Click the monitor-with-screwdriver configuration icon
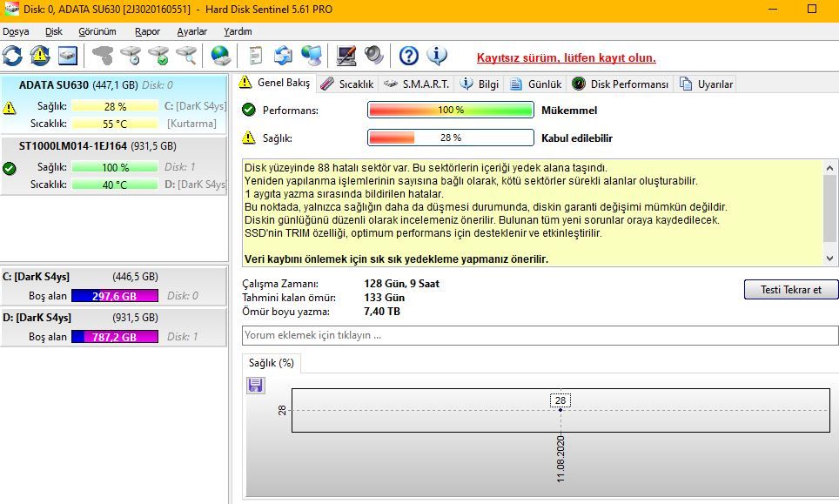This screenshot has width=839, height=504. [x=346, y=56]
